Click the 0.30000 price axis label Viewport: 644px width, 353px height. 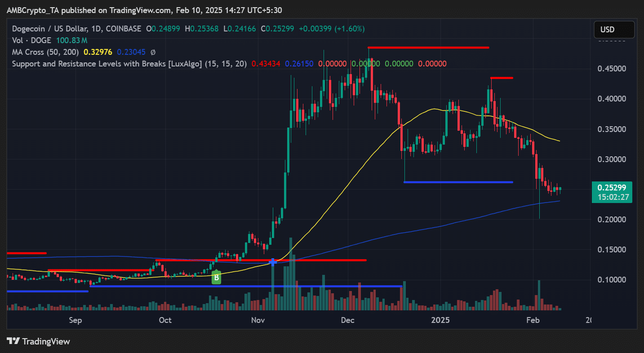pos(613,159)
